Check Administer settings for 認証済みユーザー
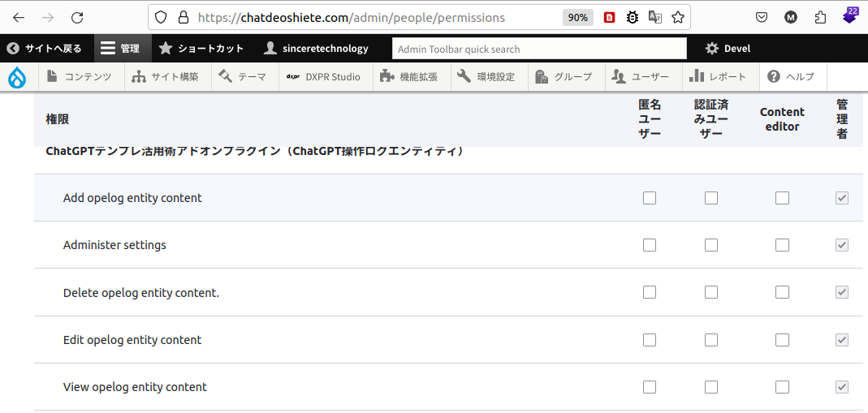 click(x=710, y=245)
